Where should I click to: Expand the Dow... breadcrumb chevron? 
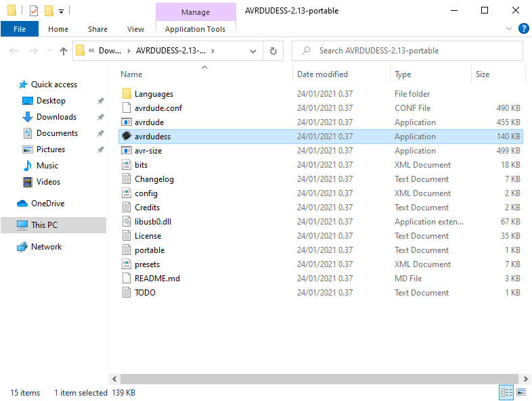129,51
